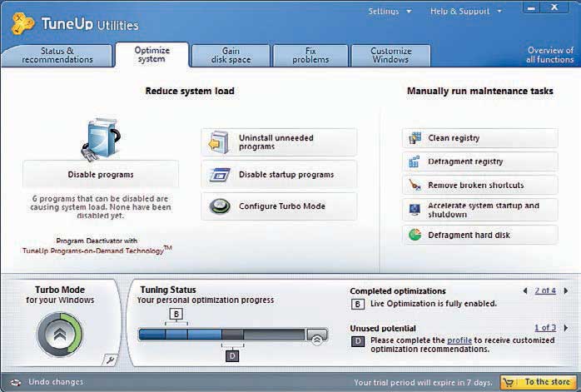Open the Customize Windows tab
Screen dimensions: 581x392
pyautogui.click(x=391, y=55)
